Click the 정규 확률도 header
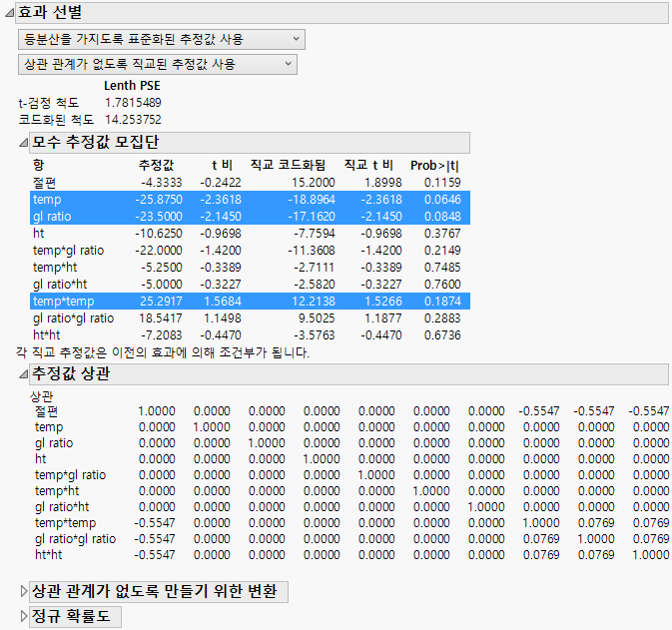Screen dimensions: 672x630 tap(75, 617)
